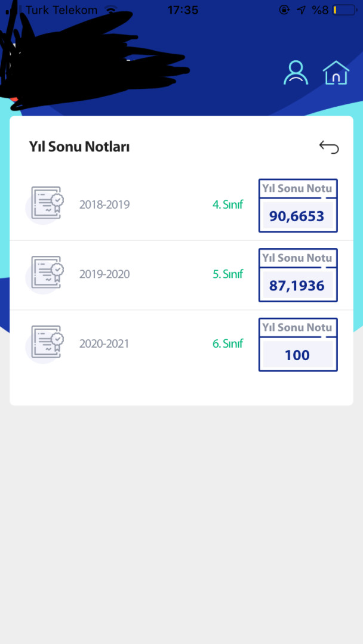363x644 pixels.
Task: Open the 6. Sınıf grade link
Action: (x=227, y=344)
